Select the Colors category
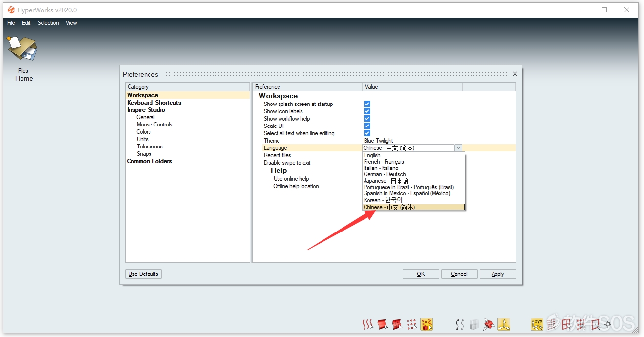 point(144,132)
